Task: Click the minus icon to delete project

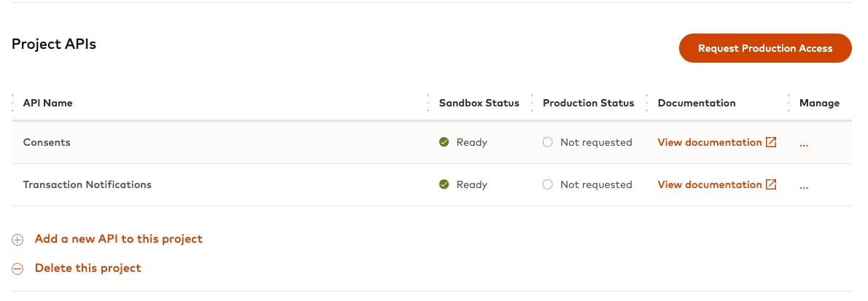Action: [x=18, y=269]
